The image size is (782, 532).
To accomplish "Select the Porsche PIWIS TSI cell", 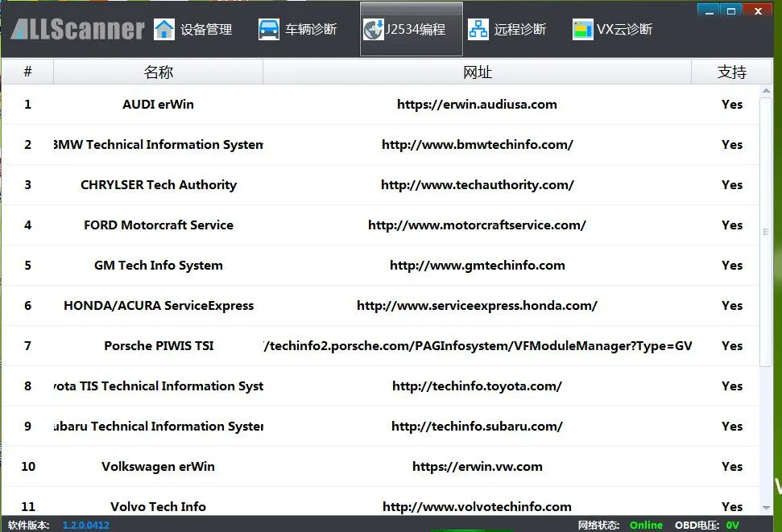I will click(x=158, y=346).
